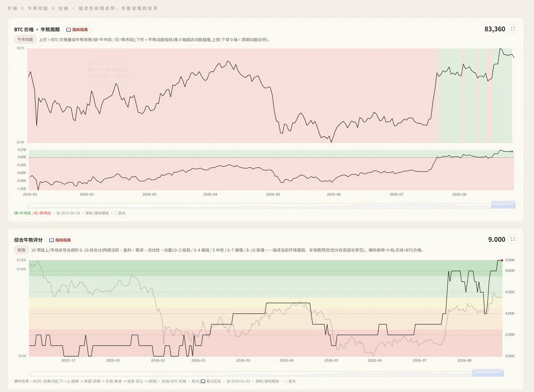Image resolution: width=534 pixels, height=392 pixels.
Task: Open 指标指南 for the 综合牛熊评分 panel
Action: [60, 240]
